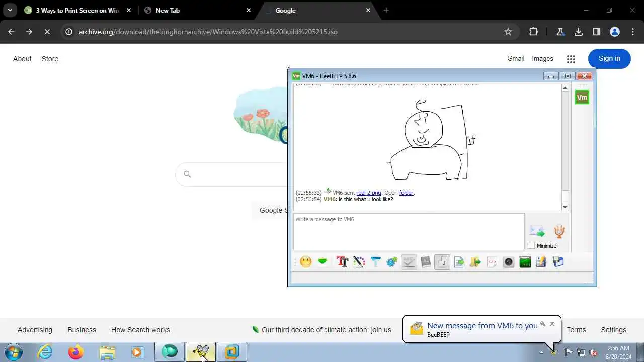Click the received drawing image in chat
Screen dimensions: 644x362
point(431,140)
